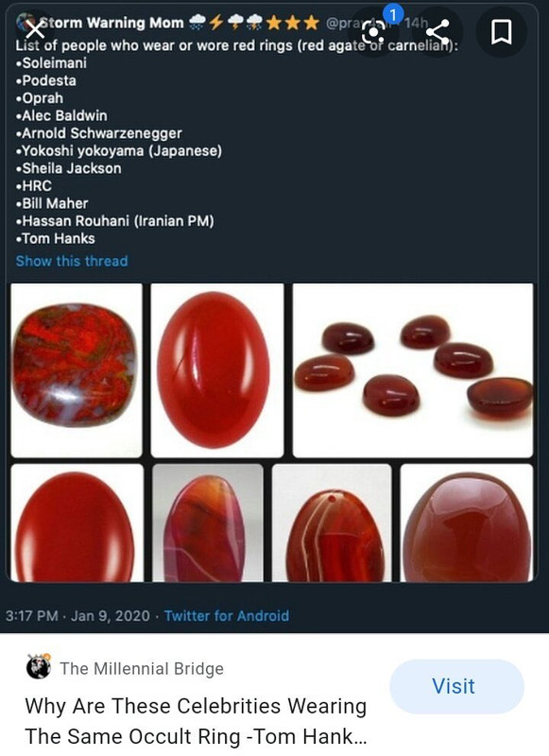The width and height of the screenshot is (549, 756).
Task: Open 'Twitter for Android' link
Action: pos(227,616)
